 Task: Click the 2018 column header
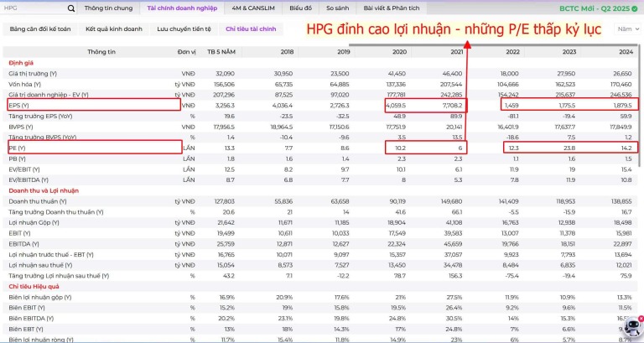point(287,52)
